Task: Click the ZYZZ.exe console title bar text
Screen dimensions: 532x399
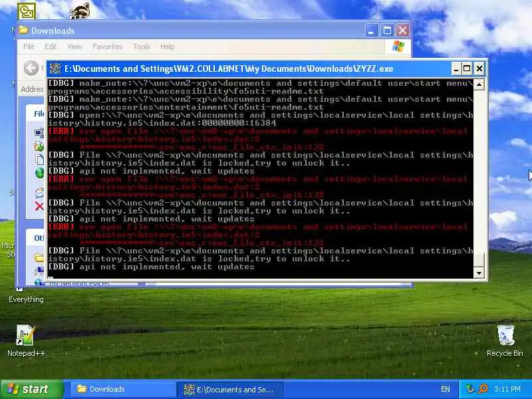Action: pos(229,69)
